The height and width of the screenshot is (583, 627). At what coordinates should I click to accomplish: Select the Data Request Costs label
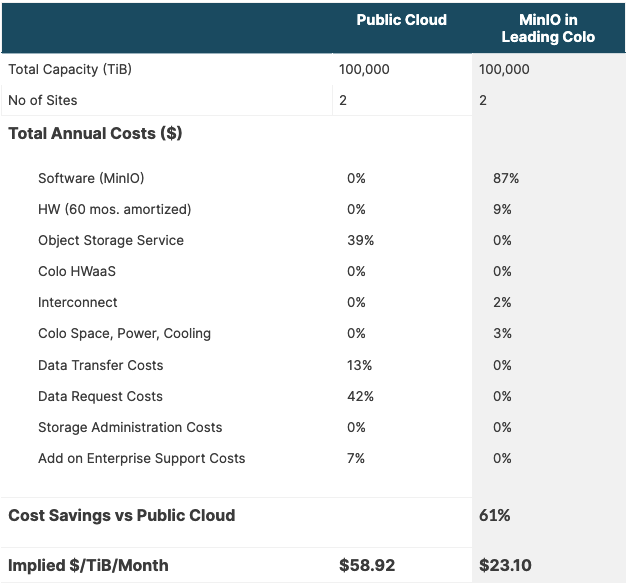pyautogui.click(x=100, y=396)
